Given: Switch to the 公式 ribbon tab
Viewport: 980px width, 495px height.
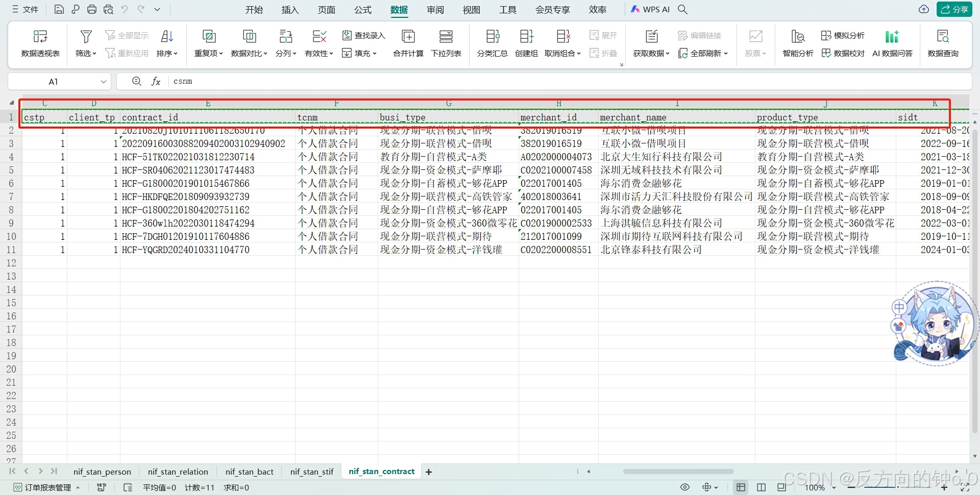Looking at the screenshot, I should click(x=363, y=10).
